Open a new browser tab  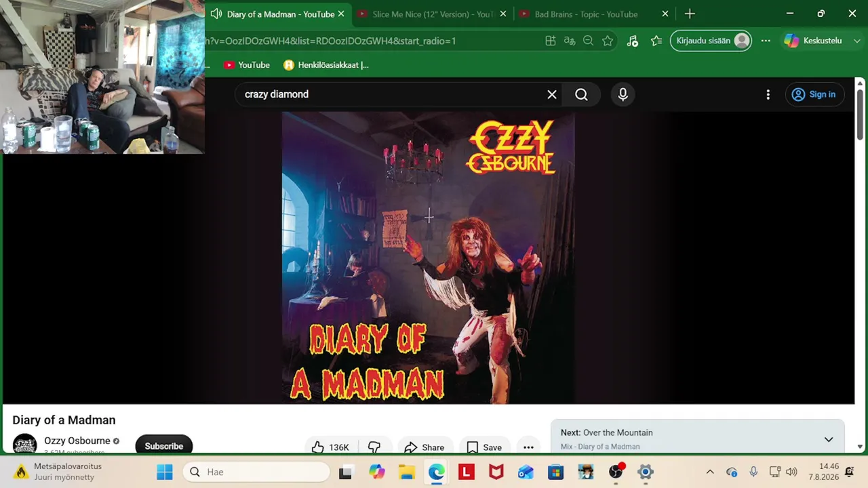click(690, 14)
